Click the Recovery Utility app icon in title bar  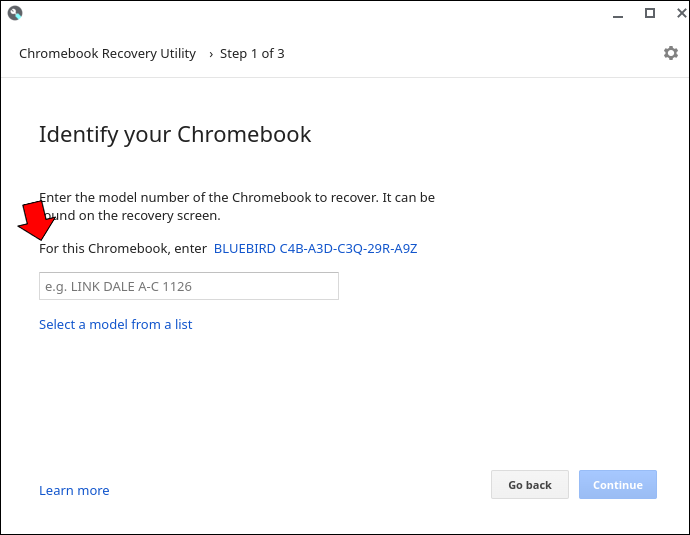[x=15, y=13]
